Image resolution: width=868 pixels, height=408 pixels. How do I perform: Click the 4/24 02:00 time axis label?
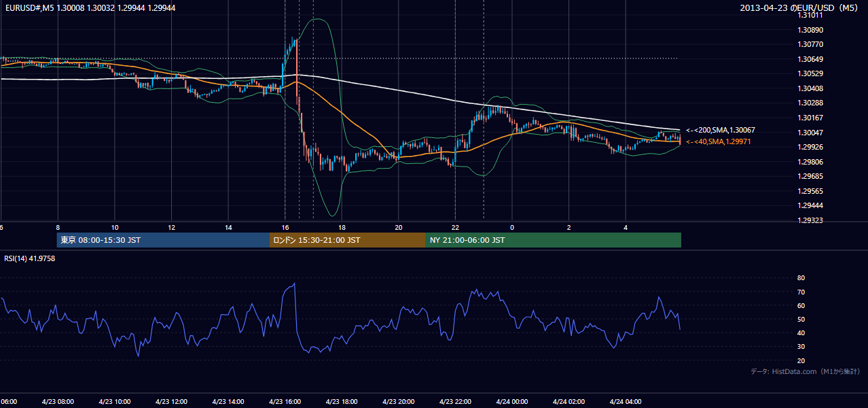pyautogui.click(x=568, y=401)
